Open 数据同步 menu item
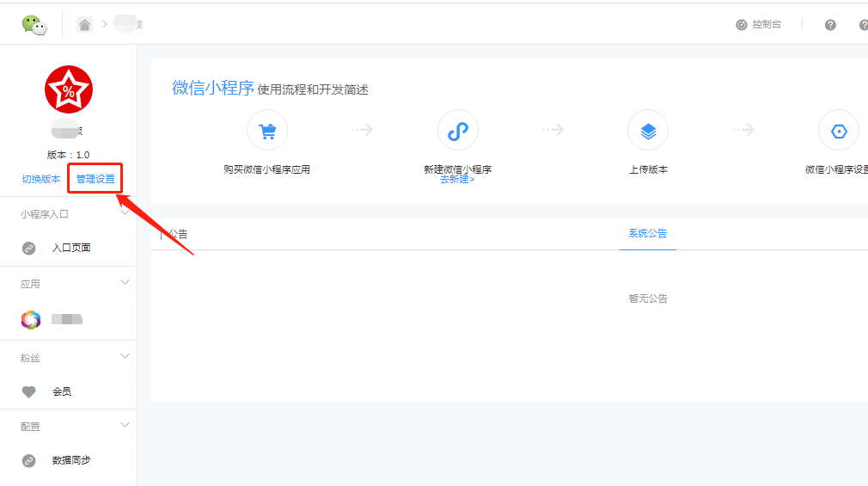Viewport: 868px width, 486px height. (70, 460)
